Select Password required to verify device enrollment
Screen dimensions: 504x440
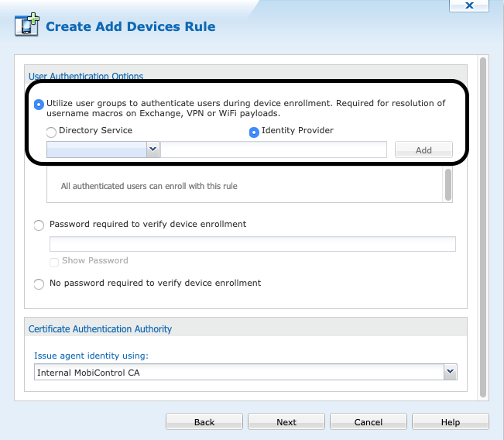click(x=39, y=225)
